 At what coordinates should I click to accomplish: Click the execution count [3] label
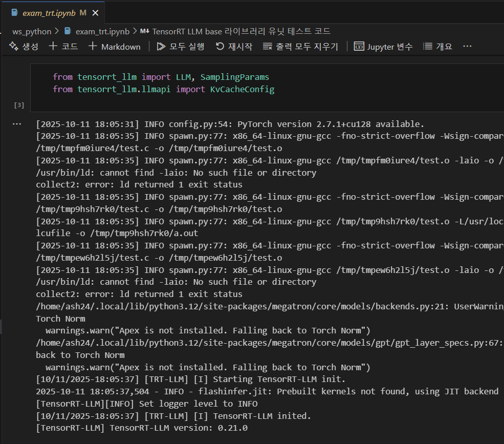(x=19, y=105)
